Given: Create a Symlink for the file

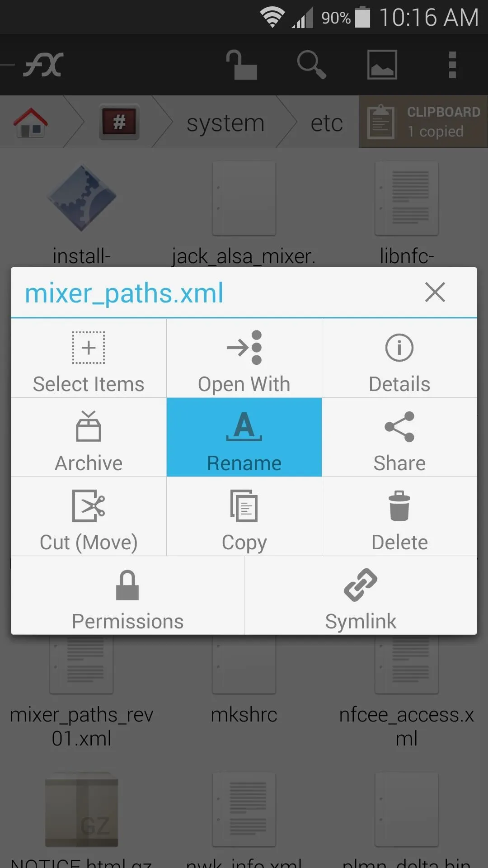Looking at the screenshot, I should click(361, 595).
